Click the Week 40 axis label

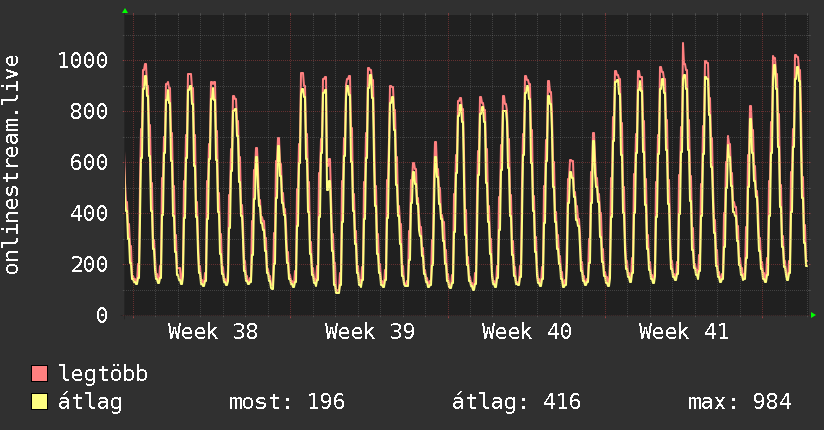(x=527, y=332)
